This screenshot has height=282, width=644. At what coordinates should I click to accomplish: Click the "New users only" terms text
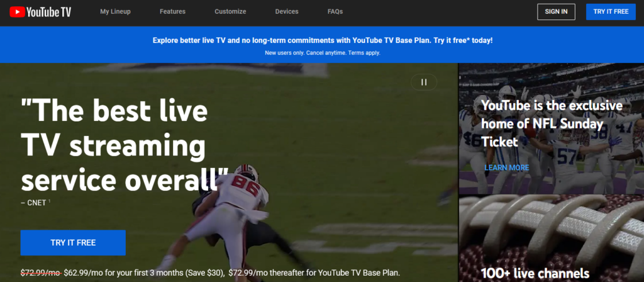click(x=323, y=53)
